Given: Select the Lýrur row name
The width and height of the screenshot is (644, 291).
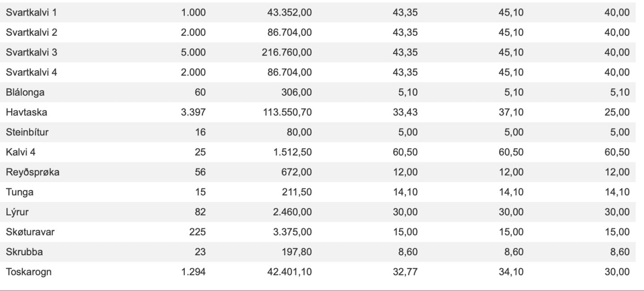Looking at the screenshot, I should pos(16,212).
